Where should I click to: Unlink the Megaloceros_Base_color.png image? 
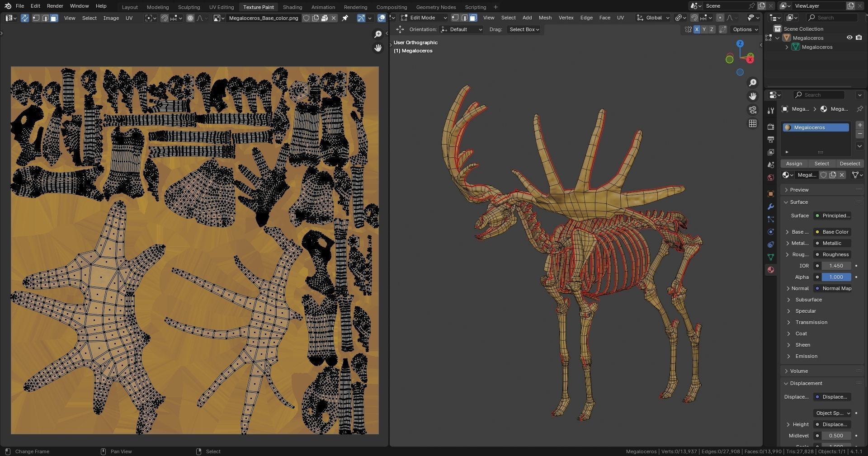coord(334,18)
